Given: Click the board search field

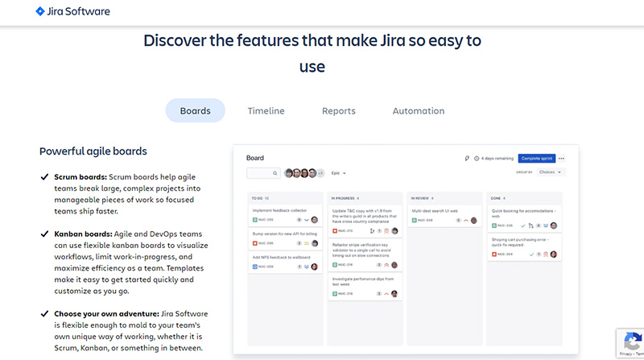Looking at the screenshot, I should click(263, 173).
